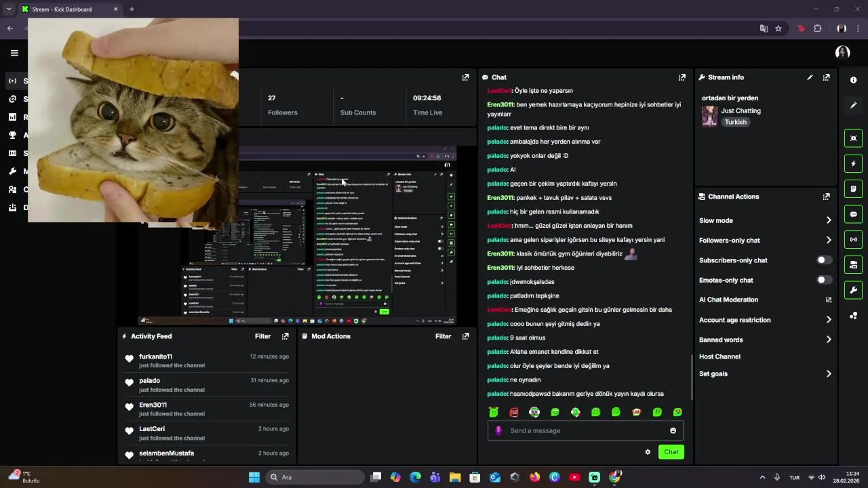Screen dimensions: 868x488
Task: Click in the Send a message field
Action: click(586, 430)
